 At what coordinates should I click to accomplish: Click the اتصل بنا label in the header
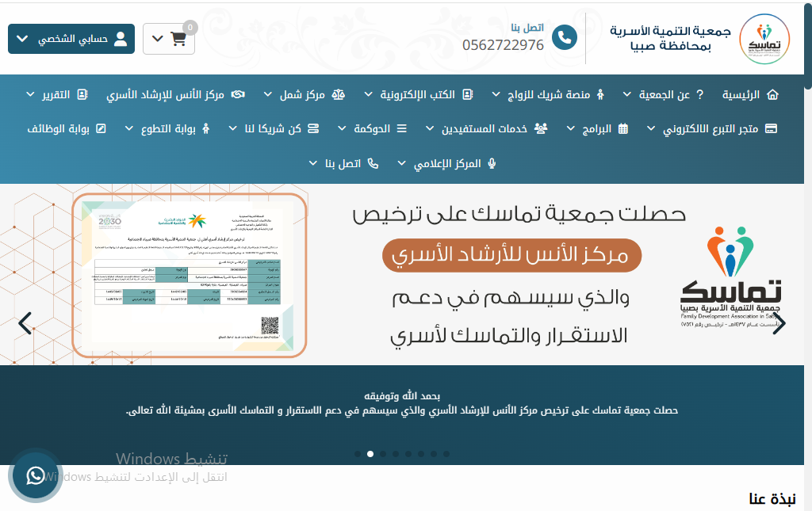click(527, 28)
